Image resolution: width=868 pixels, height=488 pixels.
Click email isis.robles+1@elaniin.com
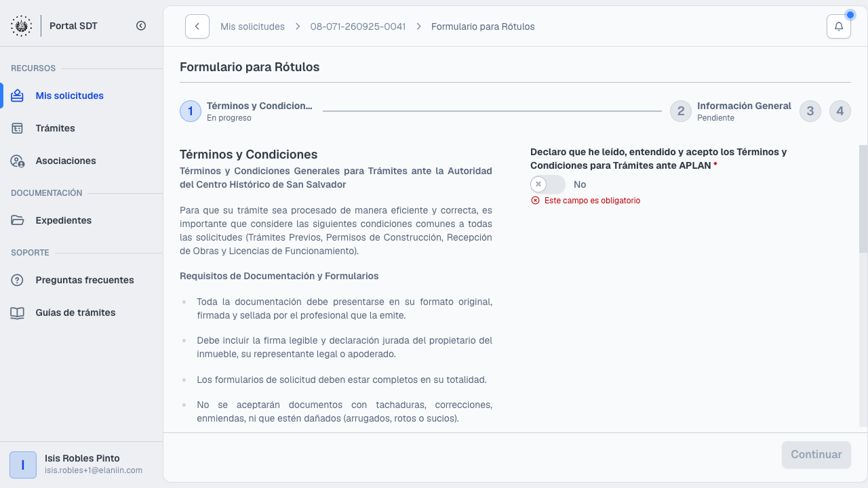point(94,470)
